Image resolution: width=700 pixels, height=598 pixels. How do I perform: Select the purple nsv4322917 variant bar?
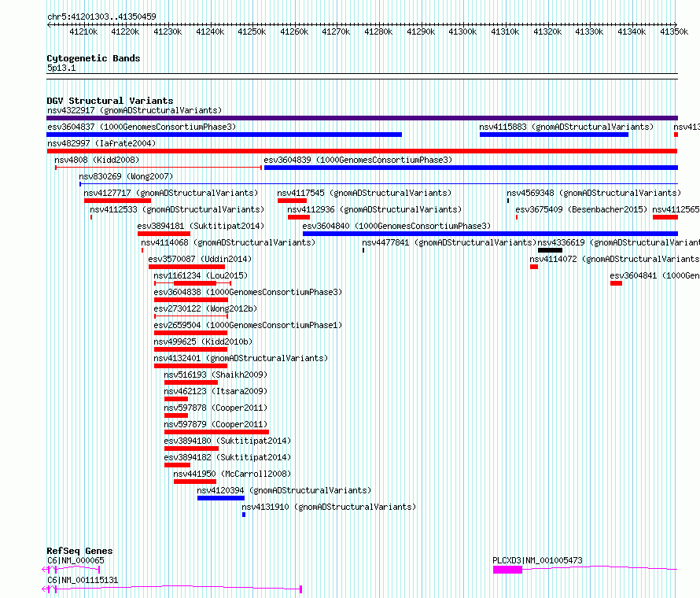pos(362,118)
